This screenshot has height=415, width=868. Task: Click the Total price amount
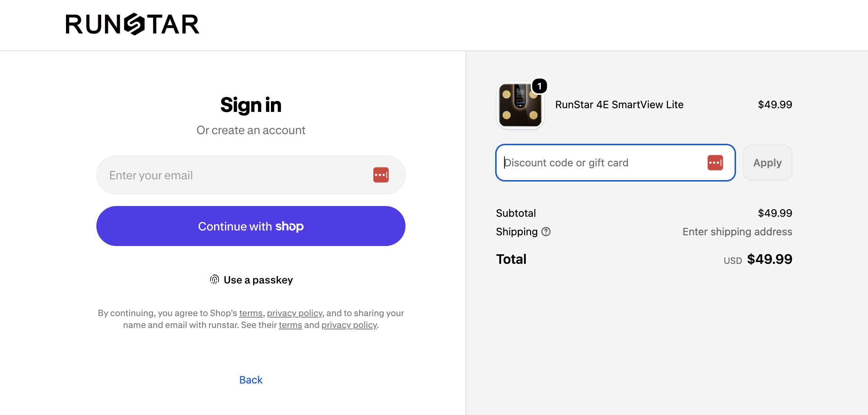[x=769, y=259]
